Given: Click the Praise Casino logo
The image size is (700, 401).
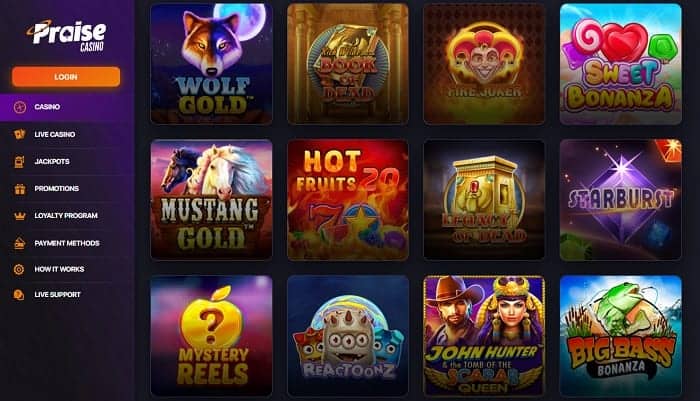Looking at the screenshot, I should pos(67,36).
